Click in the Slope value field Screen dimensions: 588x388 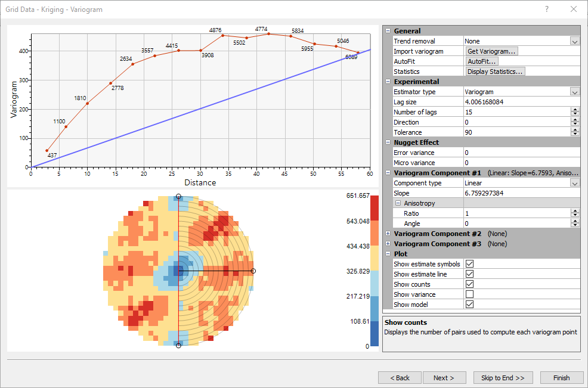click(x=522, y=193)
